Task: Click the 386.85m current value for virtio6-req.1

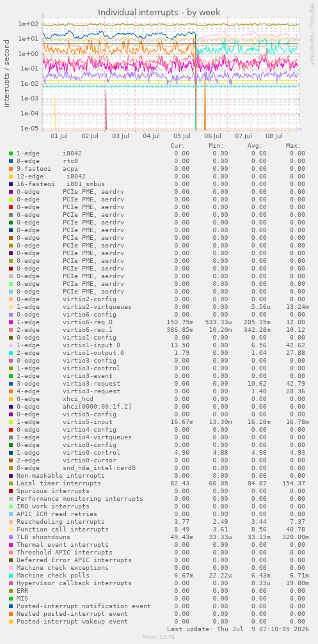Action: [179, 330]
